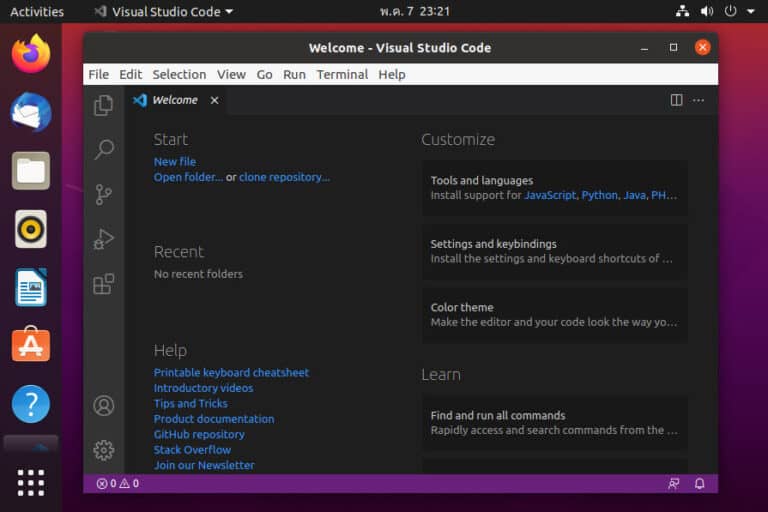
Task: Open the Extensions view
Action: pos(103,284)
